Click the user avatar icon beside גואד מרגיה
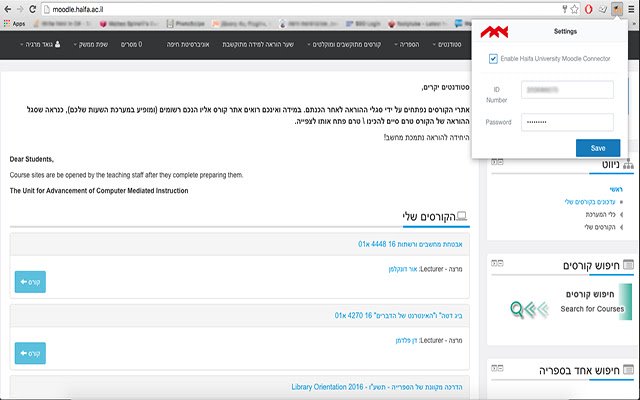The image size is (640, 400). pos(58,44)
